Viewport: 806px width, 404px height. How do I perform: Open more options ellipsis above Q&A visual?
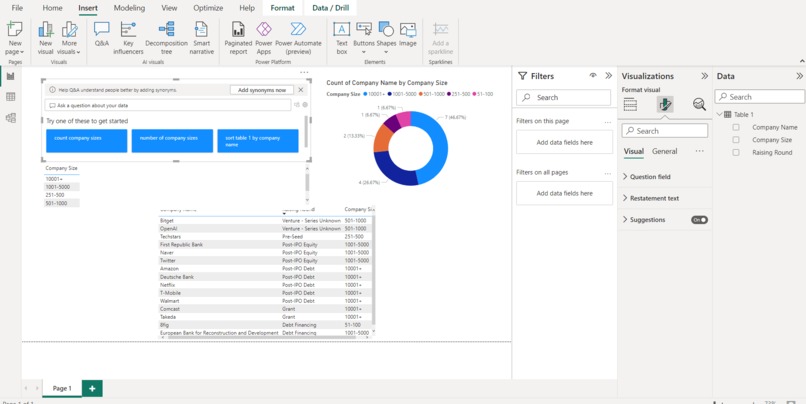[x=304, y=72]
